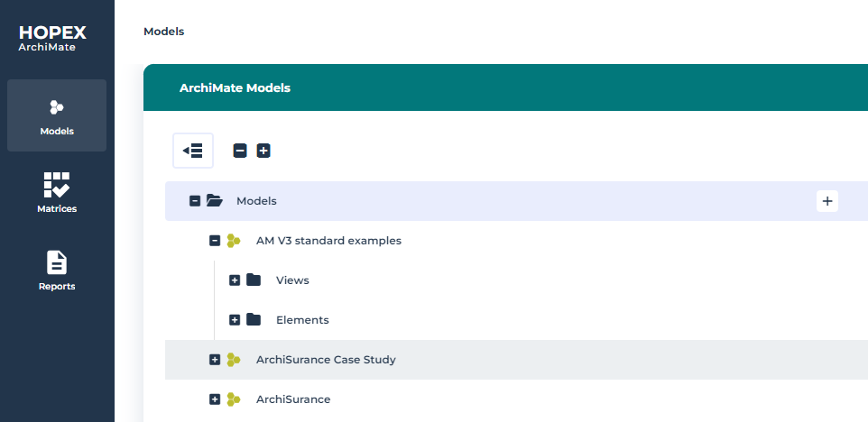Click the ArchiMate Models panel header
Viewport: 868px width, 422px height.
[x=235, y=87]
